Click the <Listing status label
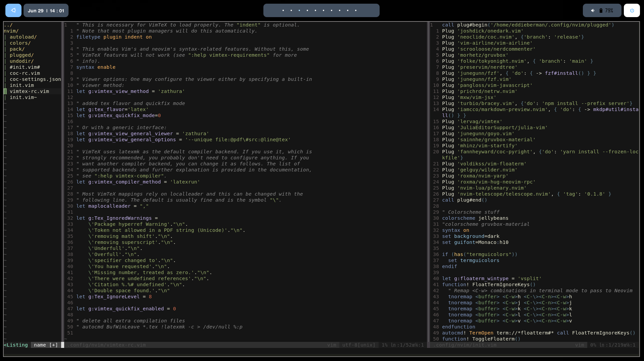Viewport: 644px width, 361px height. tap(16, 345)
